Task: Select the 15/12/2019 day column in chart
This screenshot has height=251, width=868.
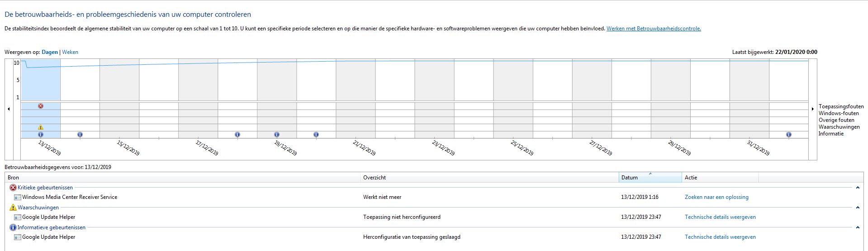Action: 119,98
